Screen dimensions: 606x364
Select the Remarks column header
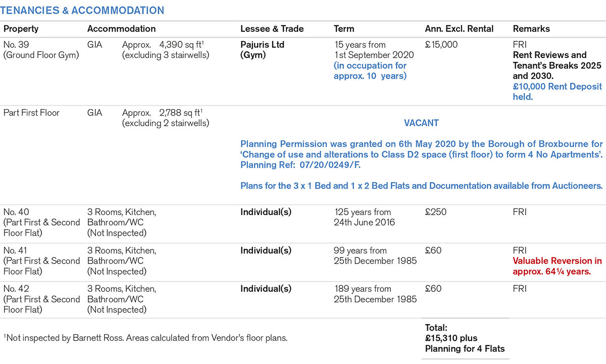(x=531, y=29)
